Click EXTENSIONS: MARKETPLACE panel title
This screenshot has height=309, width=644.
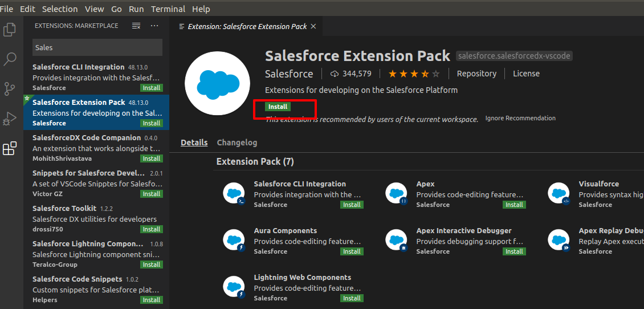[x=76, y=26]
